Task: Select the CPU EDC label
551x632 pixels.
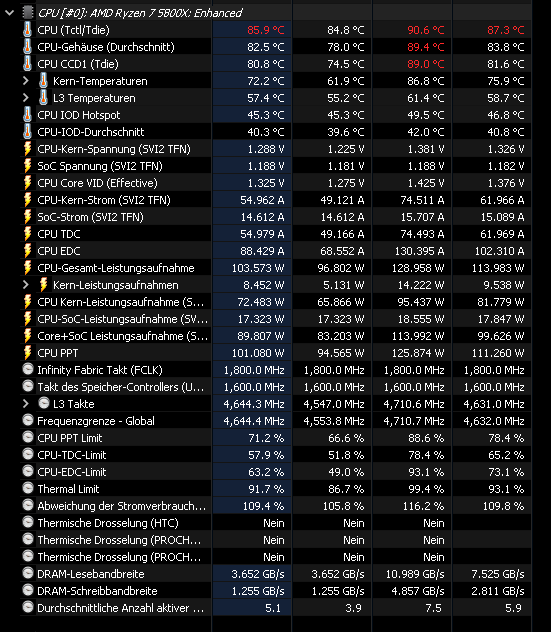Action: point(58,251)
